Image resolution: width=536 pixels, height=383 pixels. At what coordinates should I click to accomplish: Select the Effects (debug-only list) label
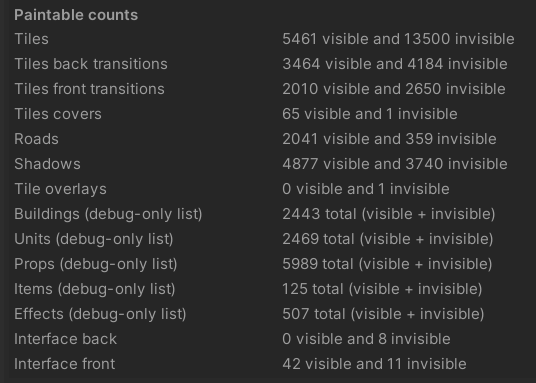pos(100,314)
